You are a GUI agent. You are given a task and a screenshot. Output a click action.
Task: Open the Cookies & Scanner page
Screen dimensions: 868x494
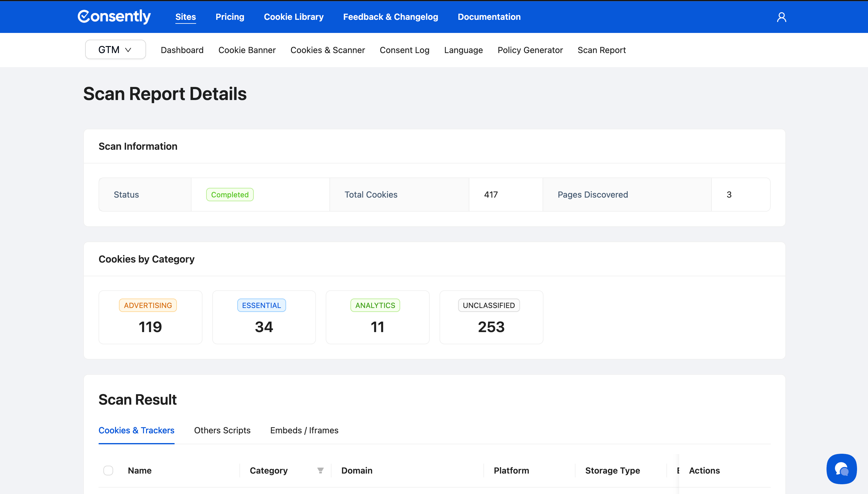pyautogui.click(x=328, y=50)
